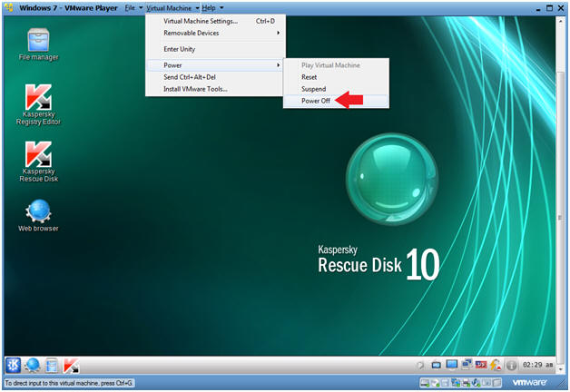Screen dimensions: 570x392
Task: Switch keyboard layout via US flag icon
Action: click(481, 365)
